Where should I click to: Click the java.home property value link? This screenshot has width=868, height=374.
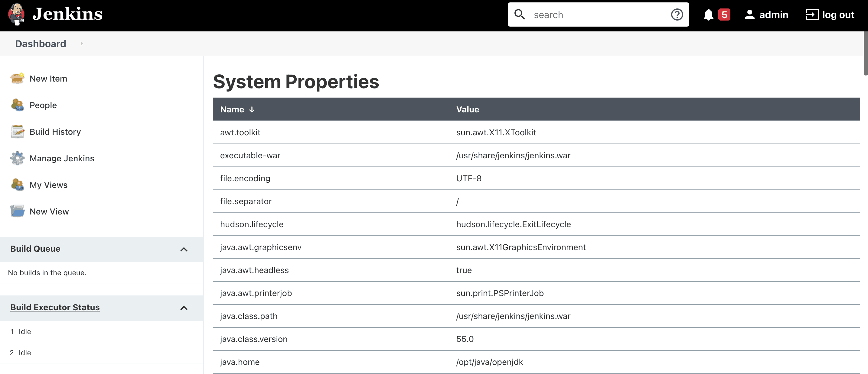click(489, 362)
